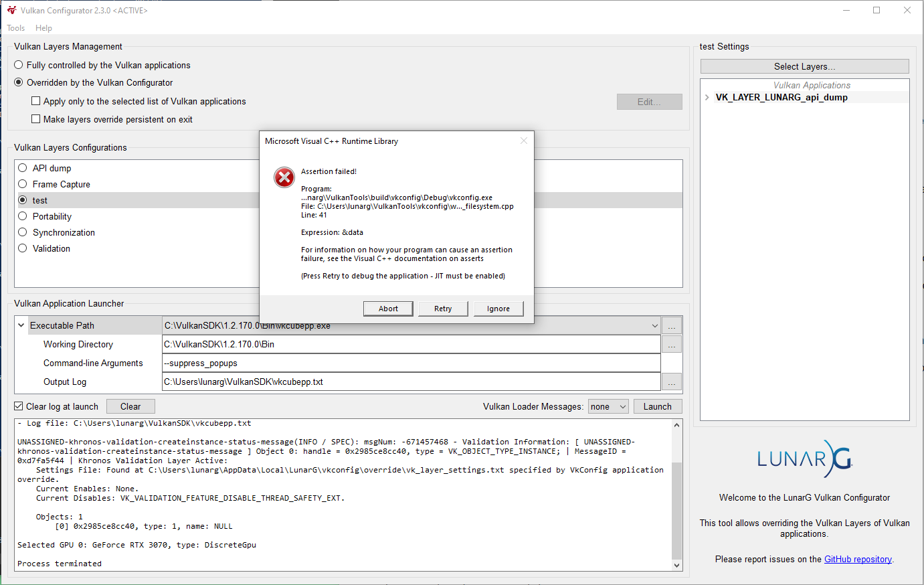Enable 'Apply only to the selected list' checkbox
The height and width of the screenshot is (585, 924).
tap(35, 101)
